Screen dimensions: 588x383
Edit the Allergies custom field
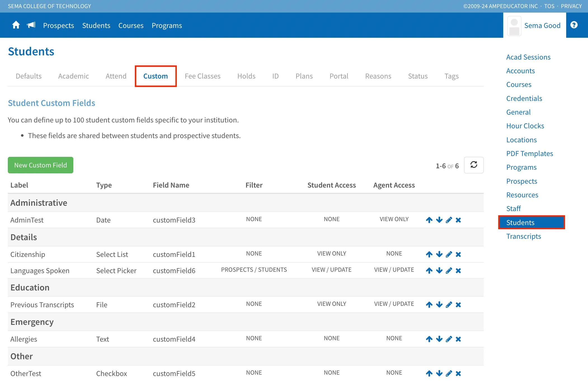pos(449,339)
